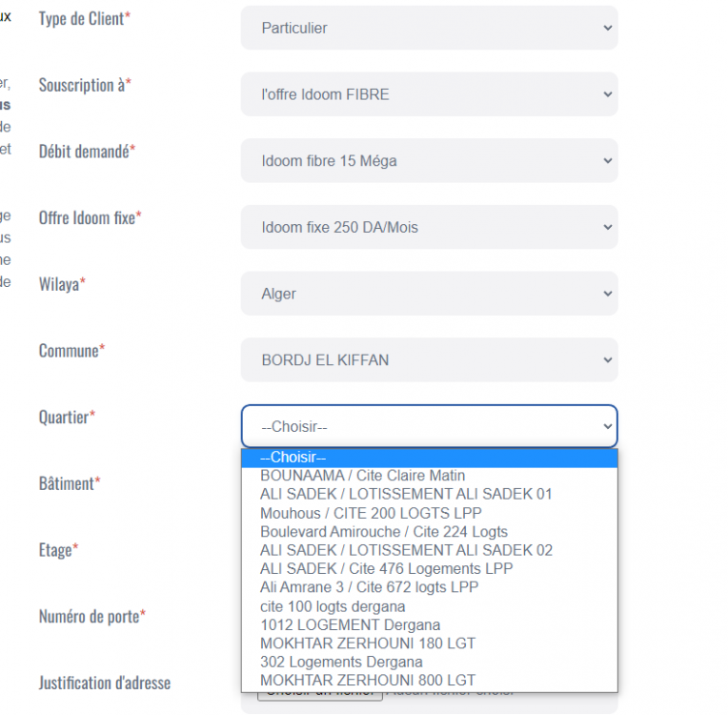
Task: Open the Offre Idoom fixe dropdown
Action: 429,228
